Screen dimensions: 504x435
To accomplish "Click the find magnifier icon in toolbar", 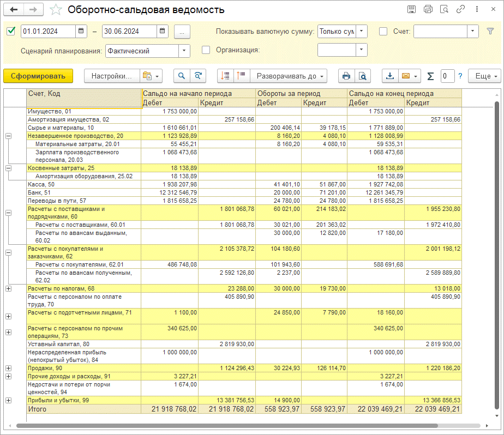I will [x=182, y=76].
